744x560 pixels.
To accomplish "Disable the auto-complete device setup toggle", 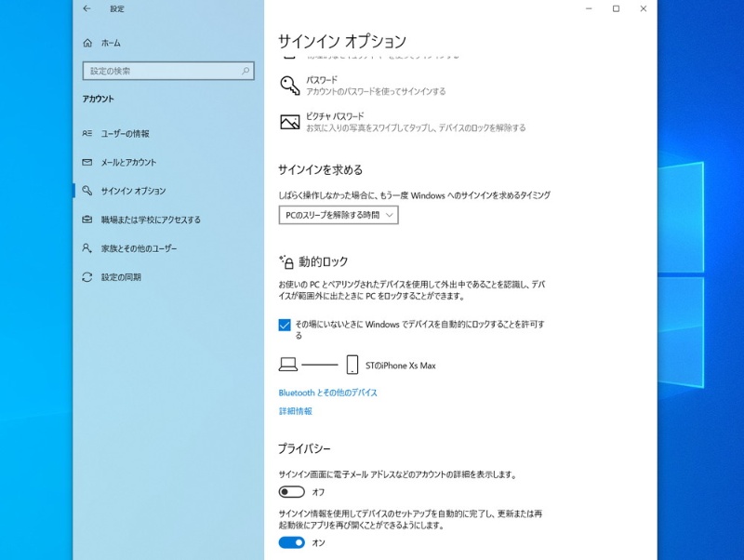I will [x=291, y=542].
